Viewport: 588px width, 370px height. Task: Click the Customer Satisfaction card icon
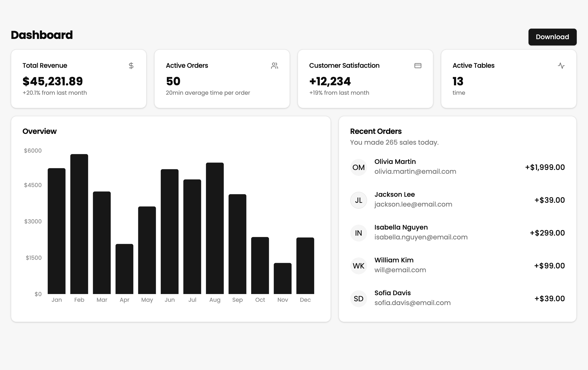click(x=418, y=66)
